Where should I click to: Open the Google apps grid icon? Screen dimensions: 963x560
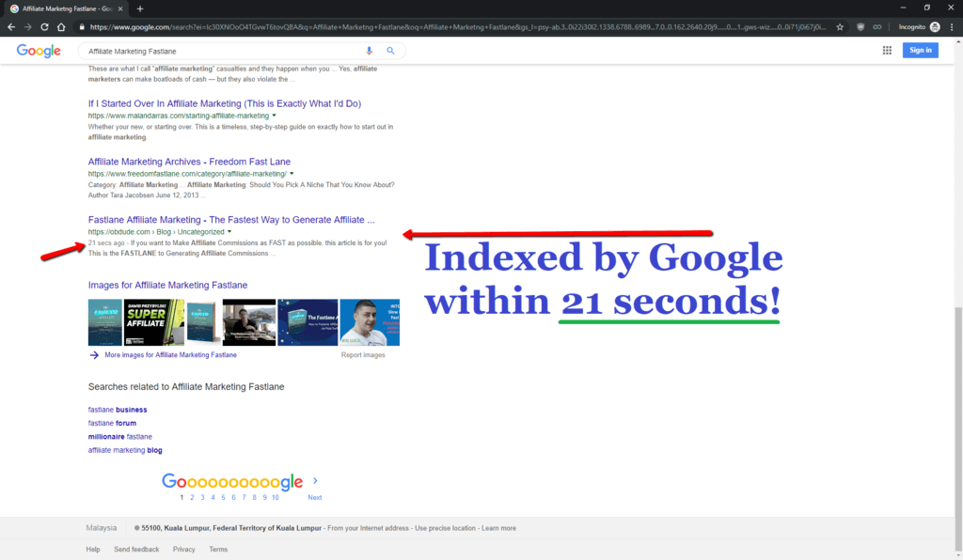pyautogui.click(x=887, y=51)
